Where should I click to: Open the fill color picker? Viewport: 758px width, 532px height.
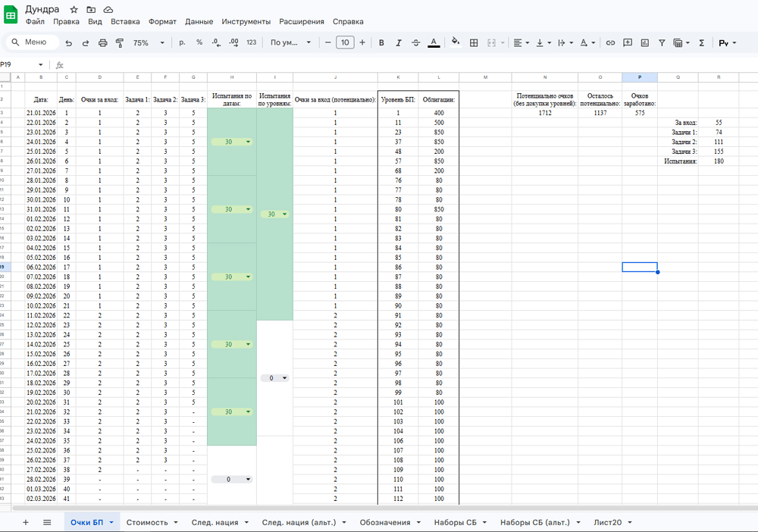point(456,43)
